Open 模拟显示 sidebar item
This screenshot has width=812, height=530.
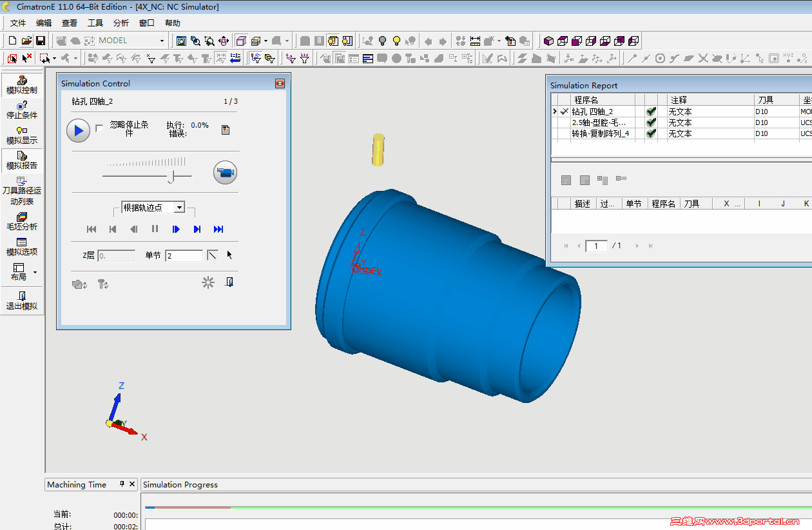tap(22, 135)
